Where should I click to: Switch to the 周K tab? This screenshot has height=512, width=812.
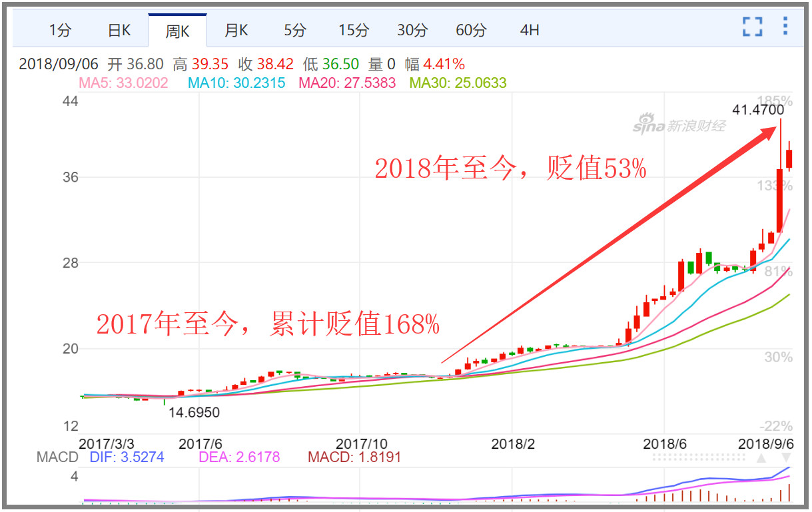pos(177,29)
